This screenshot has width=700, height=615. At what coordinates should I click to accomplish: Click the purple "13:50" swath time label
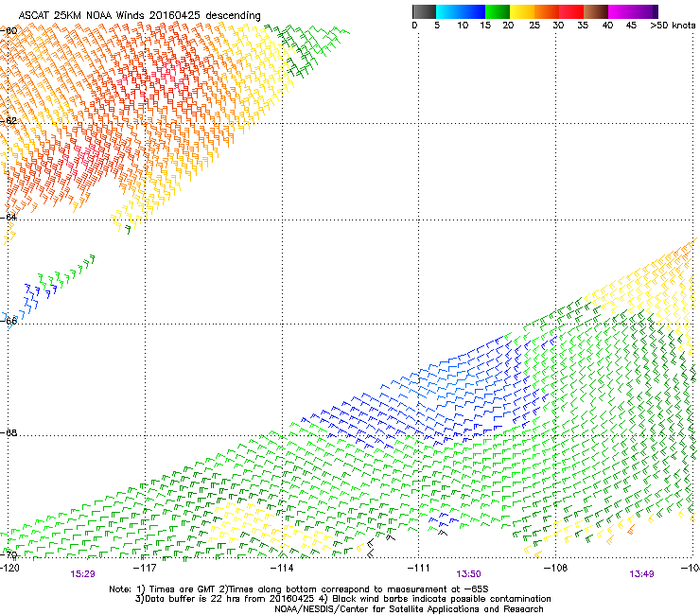tap(468, 574)
